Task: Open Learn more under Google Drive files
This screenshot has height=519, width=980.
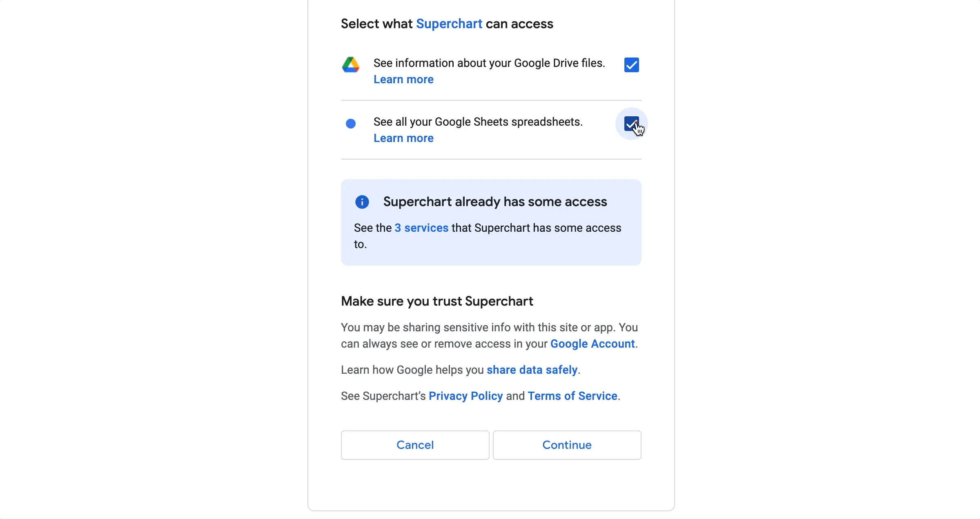Action: (x=403, y=79)
